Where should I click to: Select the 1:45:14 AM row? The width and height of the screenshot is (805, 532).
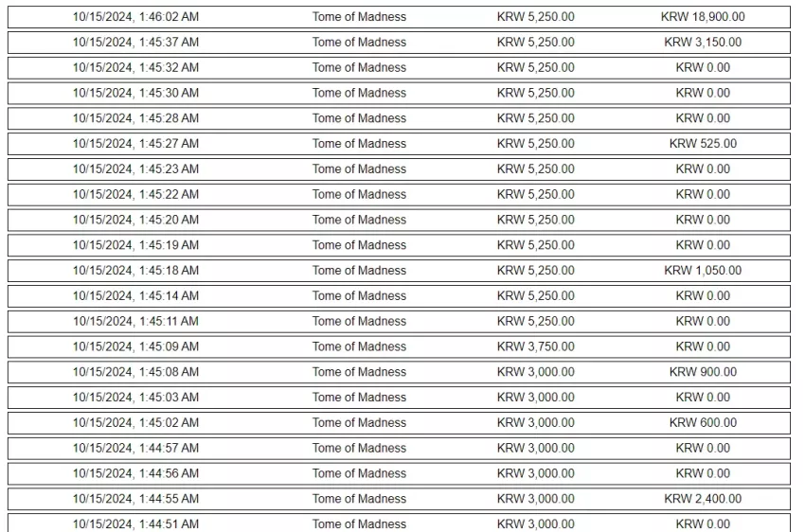(399, 296)
